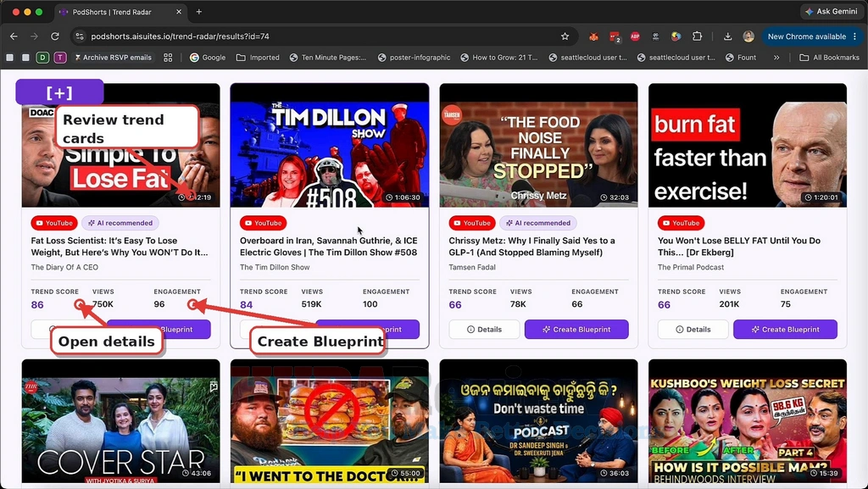Close the PodShorts Trend Radar tab
Viewport: 868px width, 489px height.
pos(179,12)
